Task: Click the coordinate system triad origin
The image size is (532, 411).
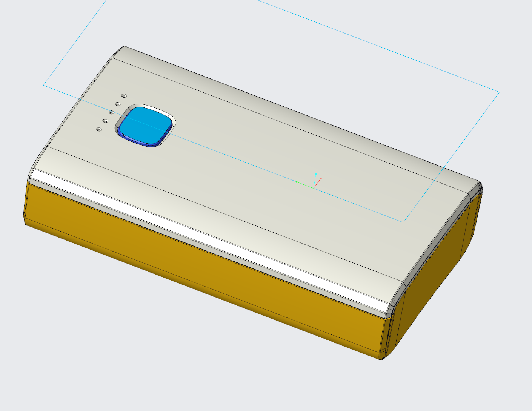Action: click(x=314, y=187)
